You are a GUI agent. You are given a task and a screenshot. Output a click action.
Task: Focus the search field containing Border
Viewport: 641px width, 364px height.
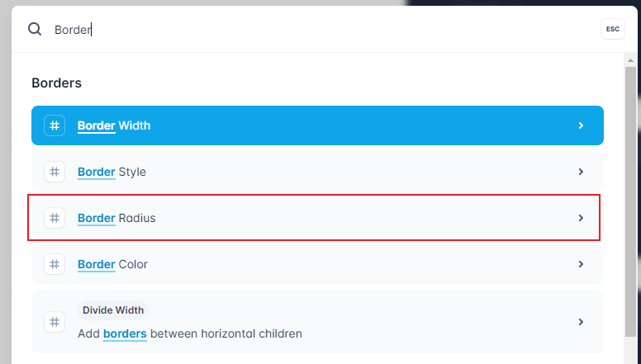pos(323,30)
